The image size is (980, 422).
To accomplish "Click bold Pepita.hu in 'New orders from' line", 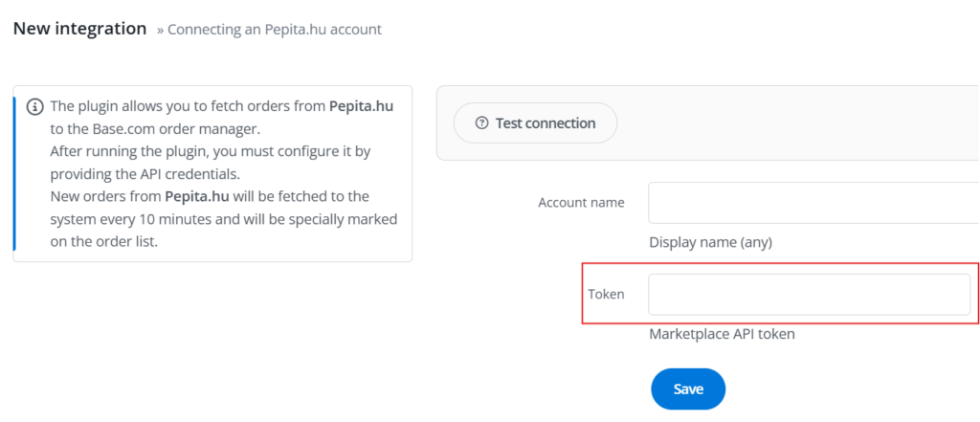I will tap(197, 197).
